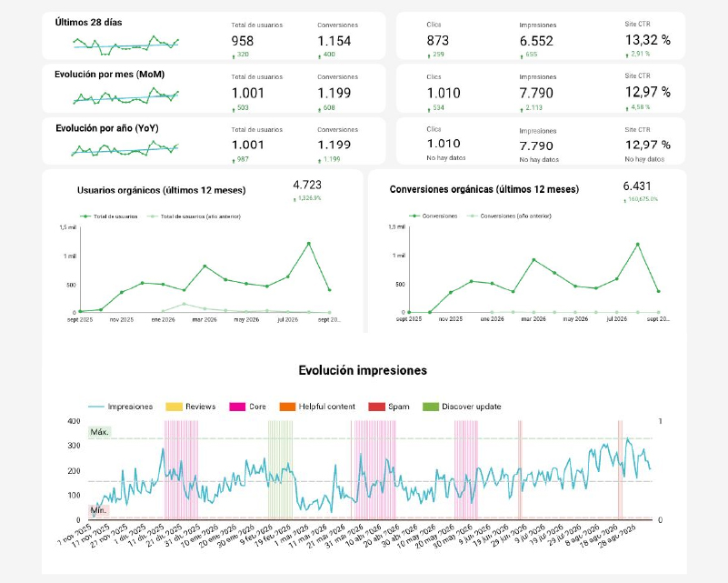This screenshot has width=728, height=583.
Task: Click the 655 impresiones increase indicator
Action: pyautogui.click(x=529, y=55)
